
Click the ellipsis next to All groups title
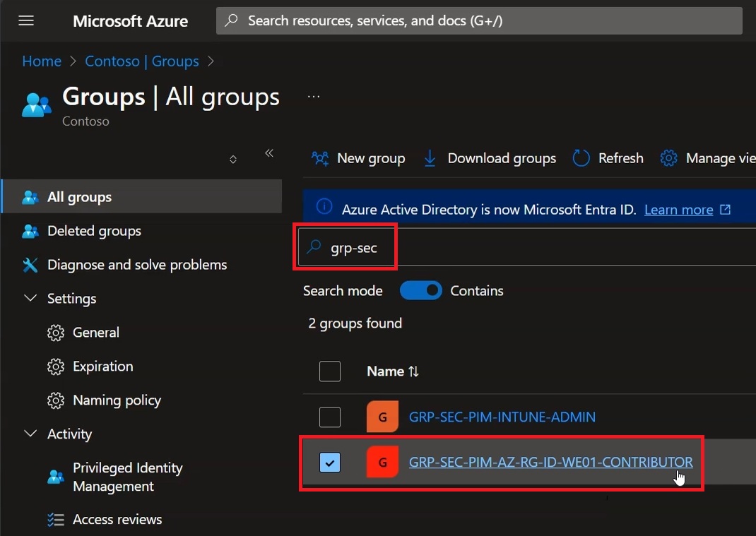click(314, 97)
